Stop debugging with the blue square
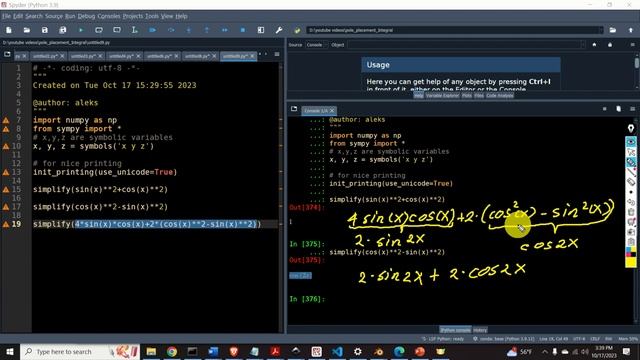Screen dimensions: 640x360 click(x=243, y=30)
